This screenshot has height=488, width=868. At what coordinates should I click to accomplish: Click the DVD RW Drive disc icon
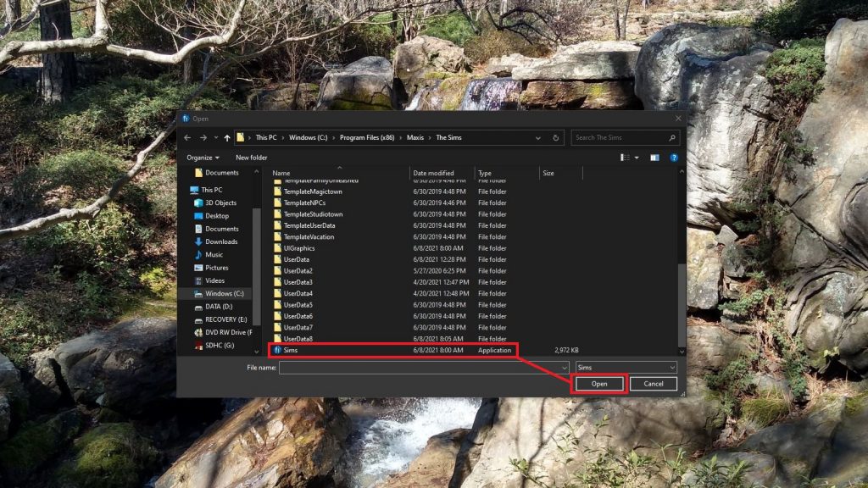198,332
